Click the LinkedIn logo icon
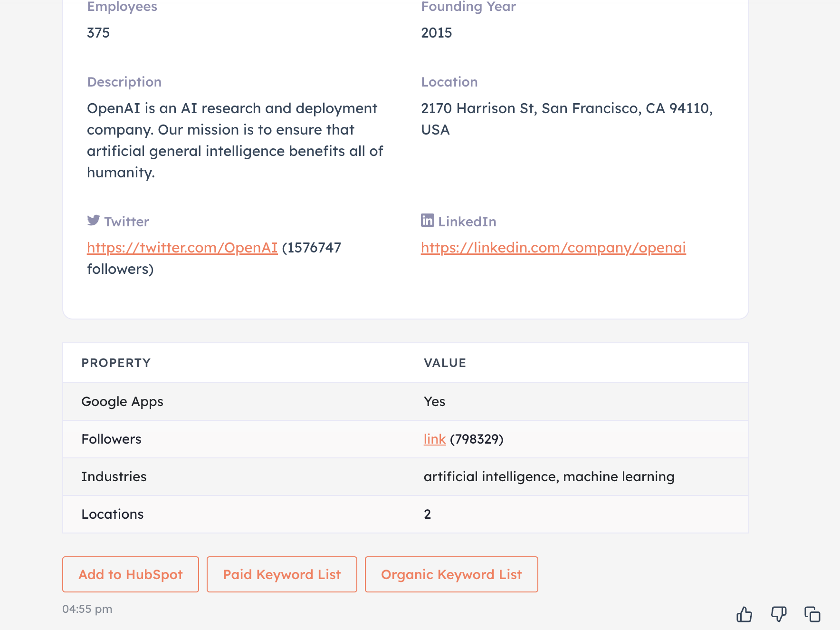The height and width of the screenshot is (630, 840). pyautogui.click(x=427, y=220)
